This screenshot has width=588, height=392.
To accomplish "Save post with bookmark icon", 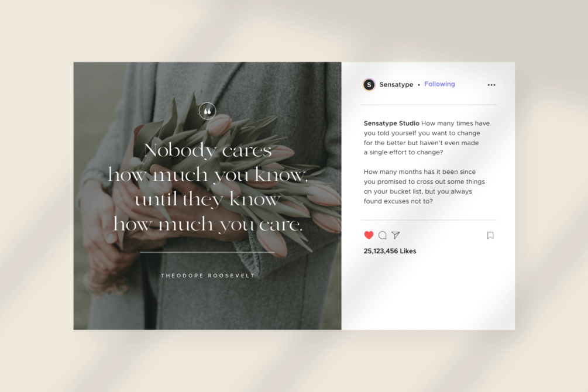I will point(490,235).
